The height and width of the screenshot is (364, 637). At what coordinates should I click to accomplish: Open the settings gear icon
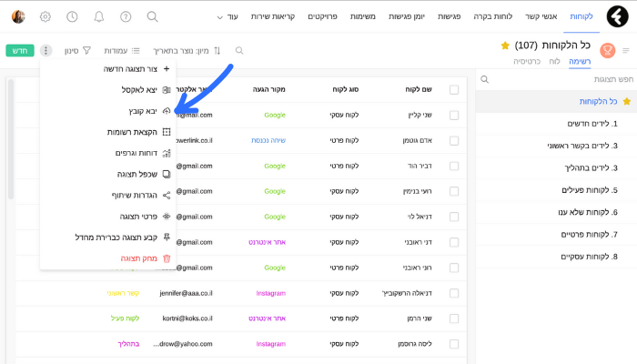(45, 16)
